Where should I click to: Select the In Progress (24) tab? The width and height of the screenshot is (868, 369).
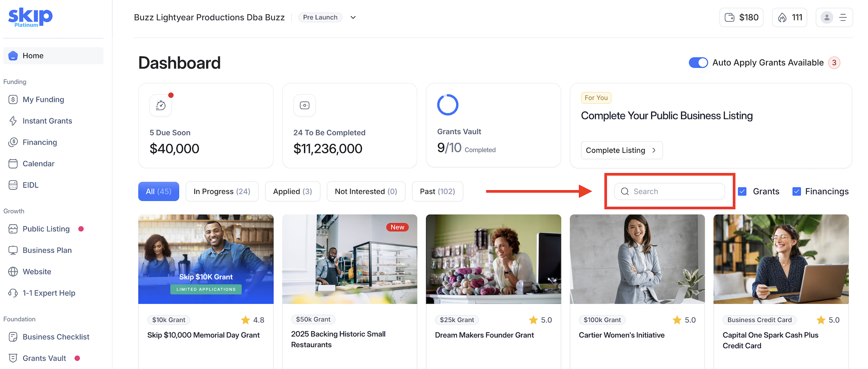222,192
